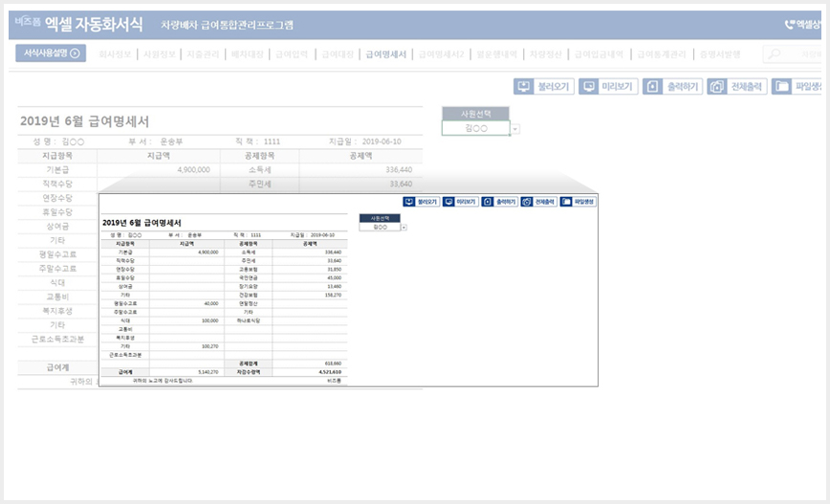Click the 불러오기 load button in the background toolbar

click(x=544, y=86)
